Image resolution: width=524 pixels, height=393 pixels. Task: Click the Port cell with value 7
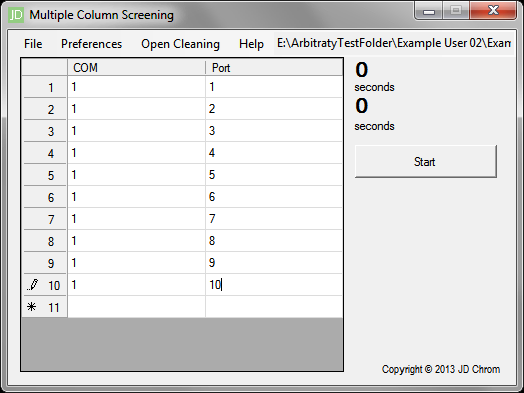(x=274, y=219)
